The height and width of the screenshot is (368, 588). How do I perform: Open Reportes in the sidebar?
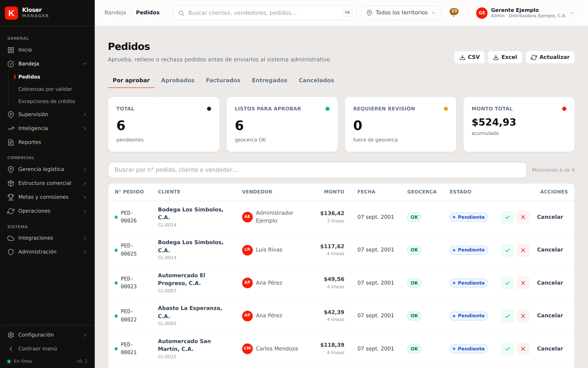click(47, 142)
